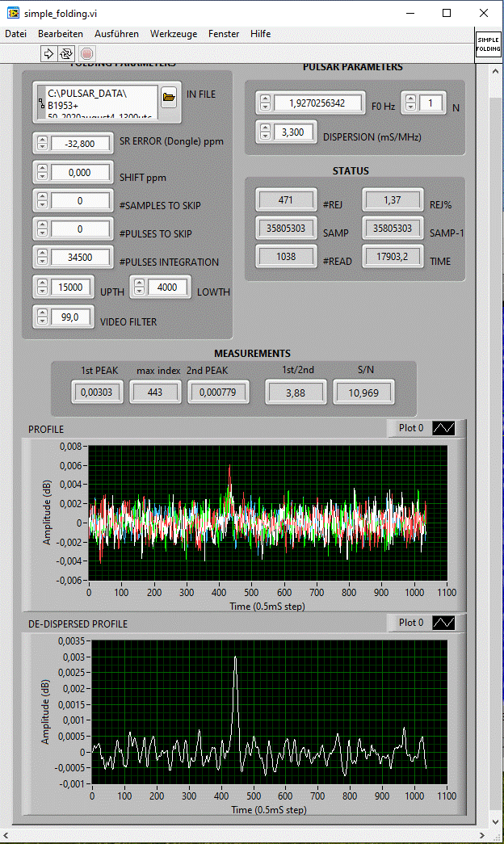The image size is (504, 844).
Task: Click the #PULSES TO SKIP stepper arrows
Action: tap(43, 229)
